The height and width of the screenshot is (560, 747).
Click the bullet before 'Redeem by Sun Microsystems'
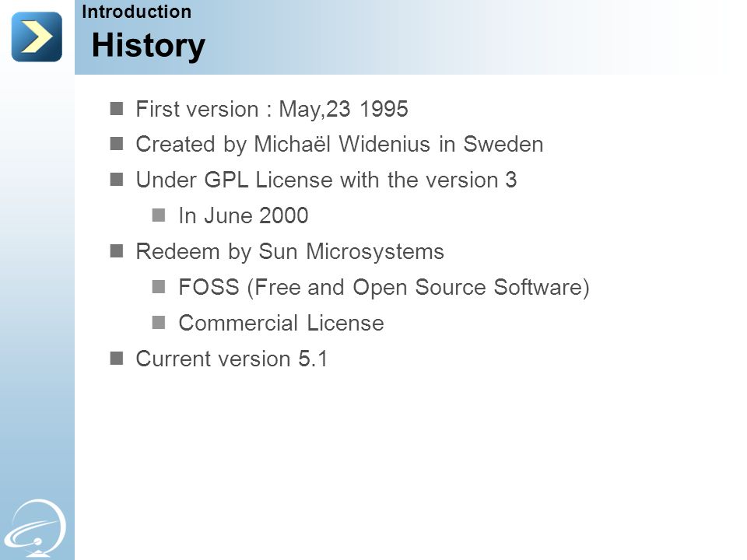[117, 251]
